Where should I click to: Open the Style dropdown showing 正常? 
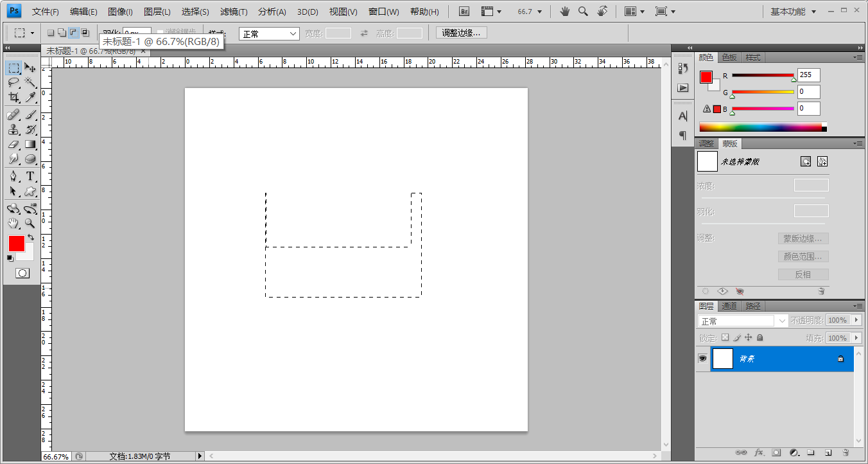click(x=269, y=33)
